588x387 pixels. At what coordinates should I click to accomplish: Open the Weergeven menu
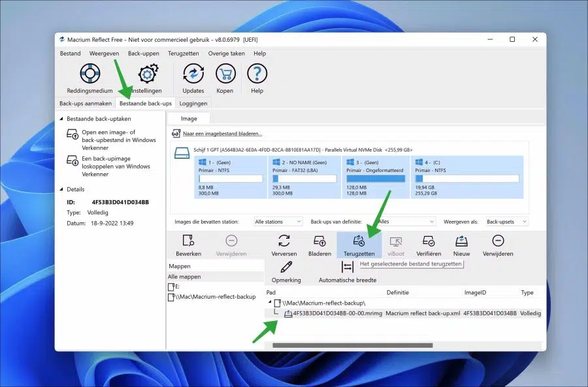pos(105,54)
